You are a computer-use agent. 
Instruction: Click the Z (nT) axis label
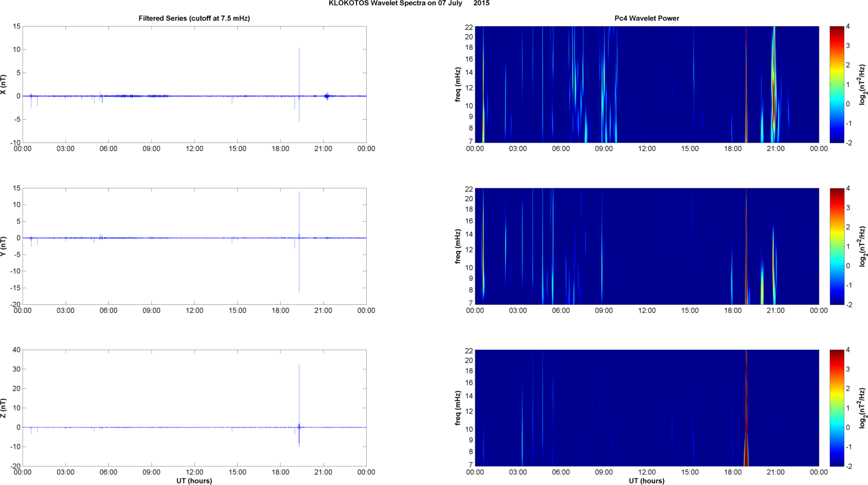pos(3,408)
